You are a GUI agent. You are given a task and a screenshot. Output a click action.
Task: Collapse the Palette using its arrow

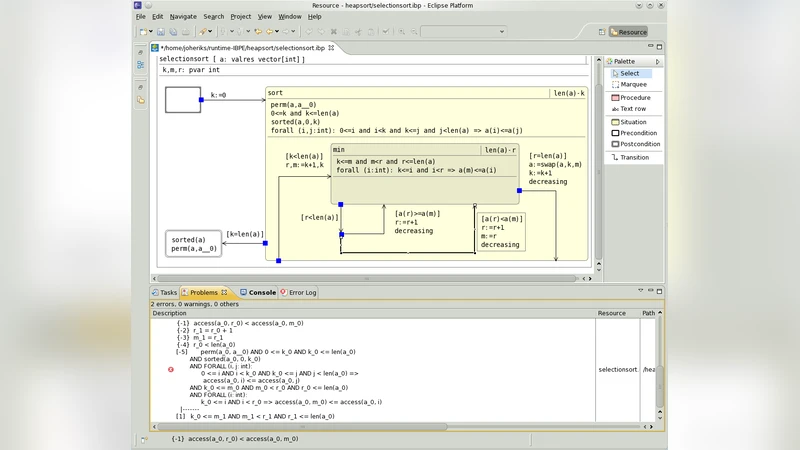(657, 62)
